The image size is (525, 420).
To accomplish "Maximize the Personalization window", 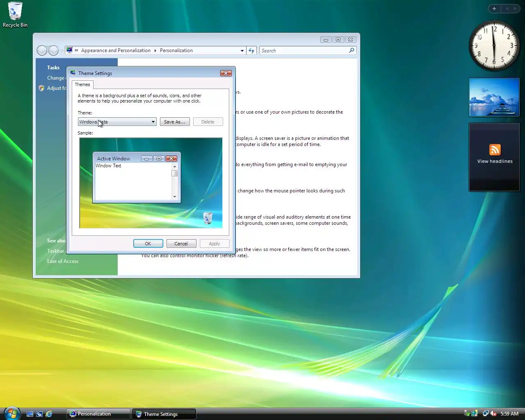I will pyautogui.click(x=338, y=40).
